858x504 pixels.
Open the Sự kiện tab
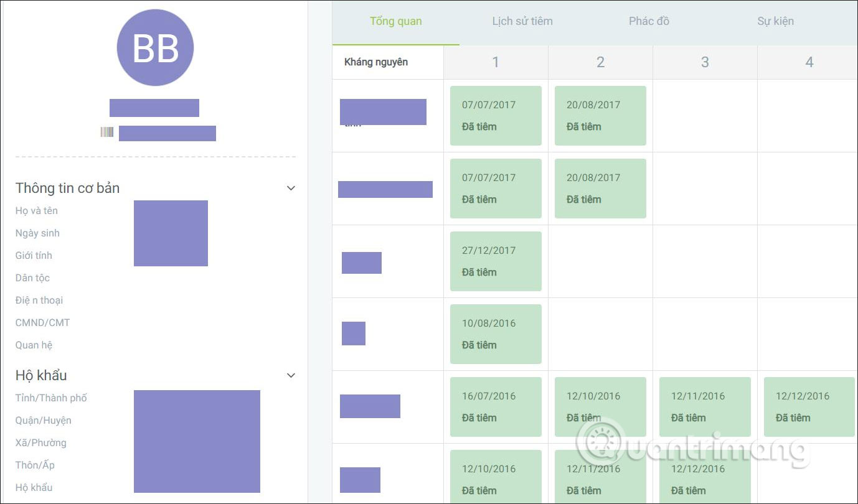click(x=775, y=21)
